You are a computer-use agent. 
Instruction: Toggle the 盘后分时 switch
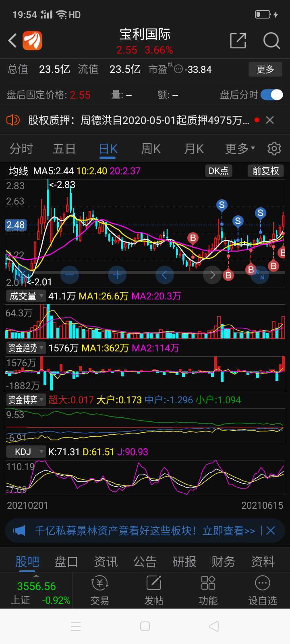[x=272, y=95]
